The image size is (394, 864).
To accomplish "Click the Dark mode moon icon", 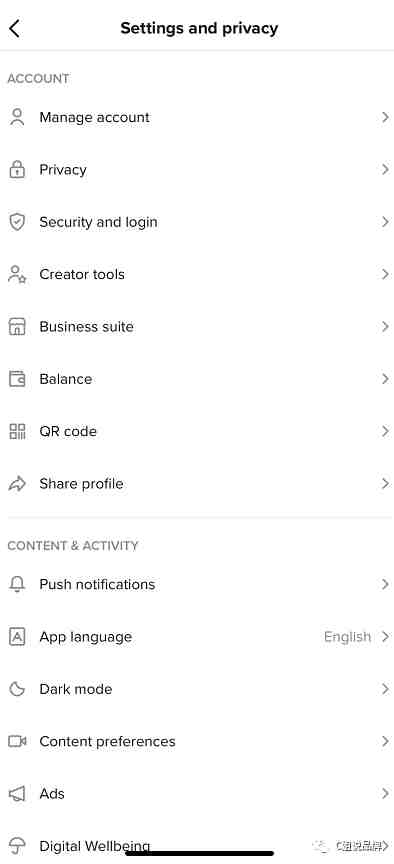I will (17, 689).
